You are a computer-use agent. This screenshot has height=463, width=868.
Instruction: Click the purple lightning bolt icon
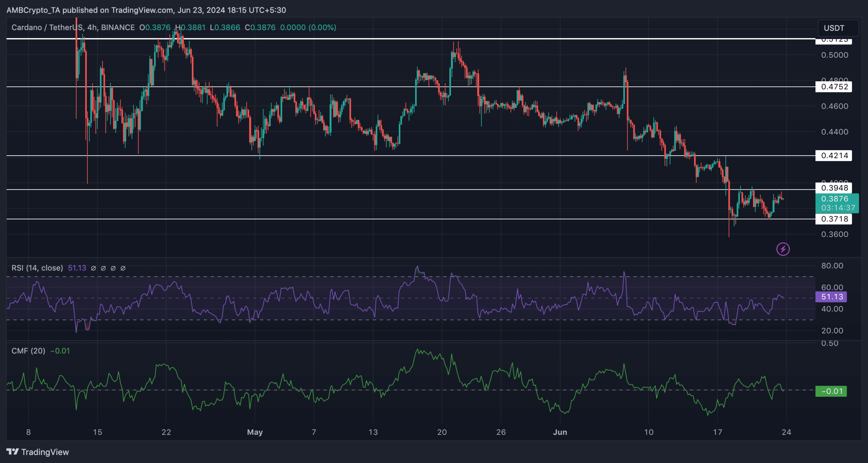tap(783, 249)
